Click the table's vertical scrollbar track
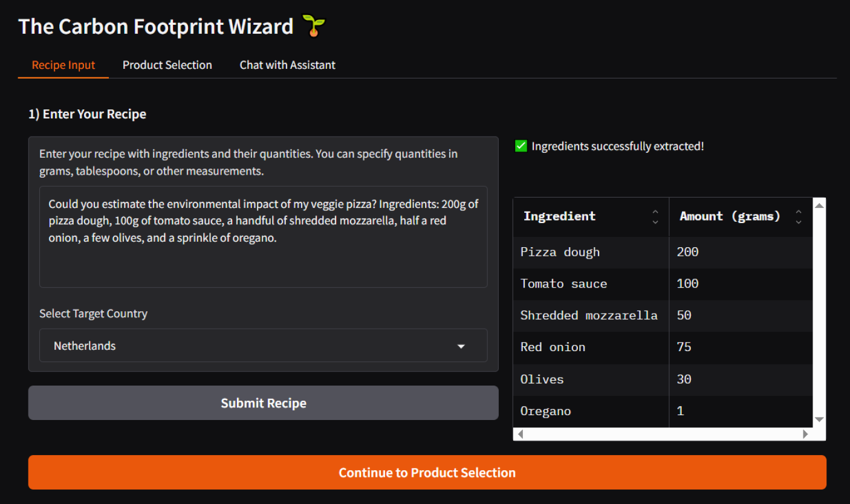 coord(819,314)
